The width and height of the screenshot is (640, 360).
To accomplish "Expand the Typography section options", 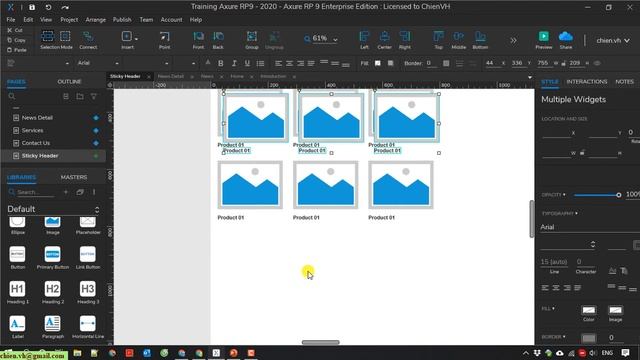I will click(576, 213).
